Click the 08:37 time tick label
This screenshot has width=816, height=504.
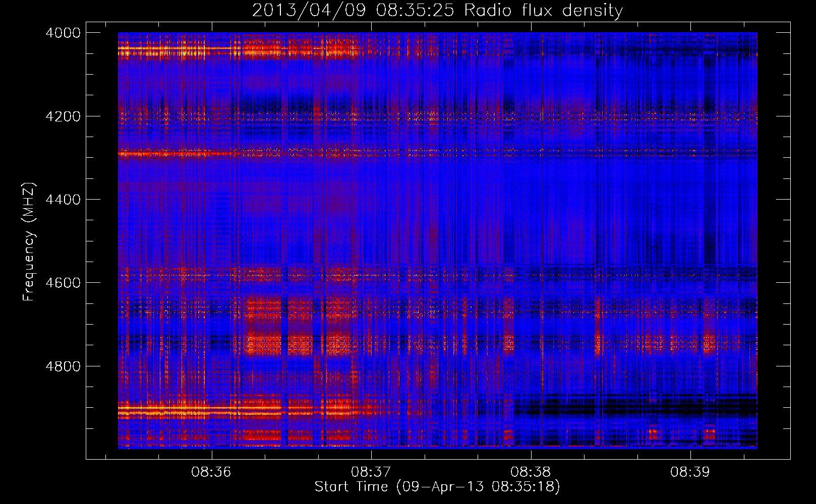371,472
